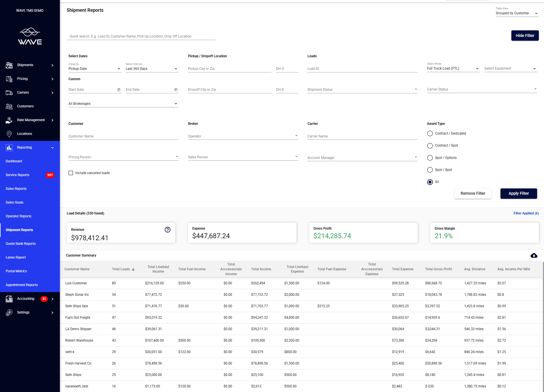The image size is (544, 392).
Task: Click the Shipments sidebar icon
Action: [9, 65]
